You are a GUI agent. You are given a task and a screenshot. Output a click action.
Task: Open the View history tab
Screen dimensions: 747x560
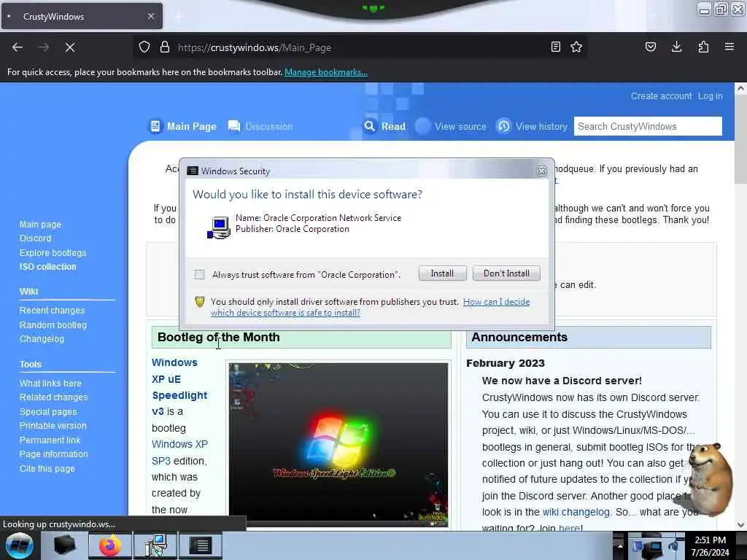click(541, 126)
